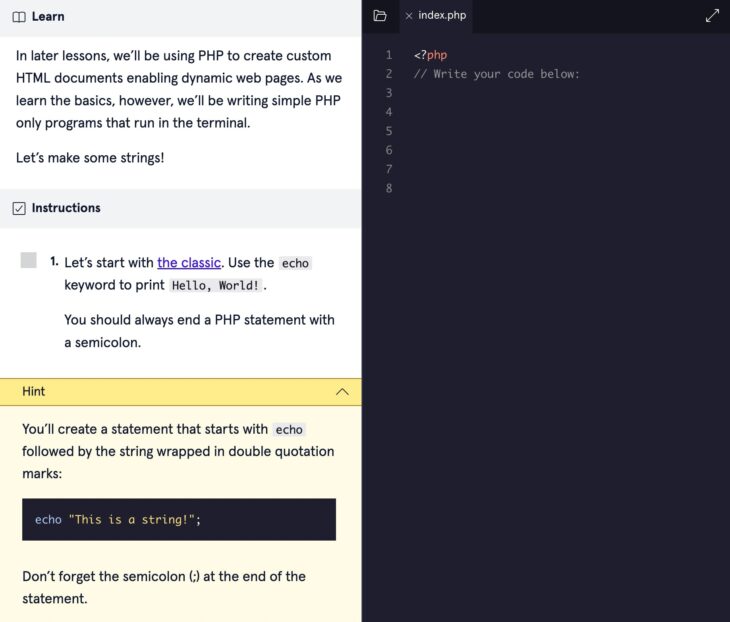The height and width of the screenshot is (622, 730).
Task: Click line number 5 in the editor gutter
Action: click(389, 131)
